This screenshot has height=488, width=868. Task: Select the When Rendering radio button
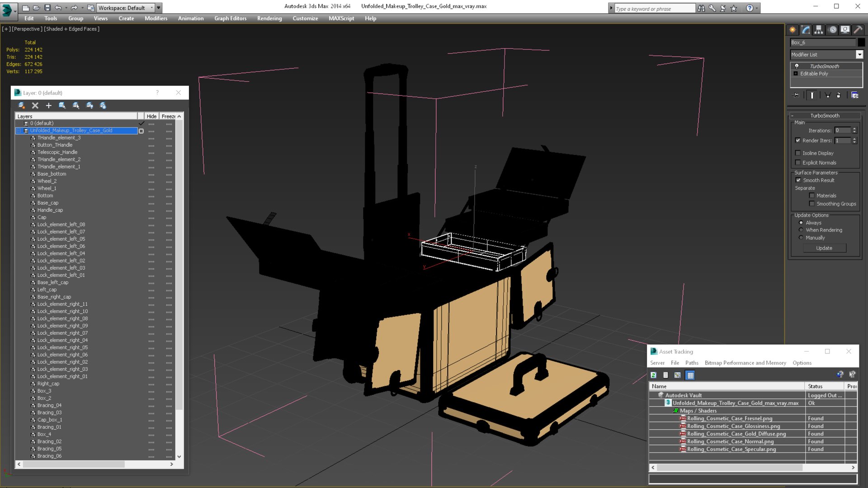801,230
